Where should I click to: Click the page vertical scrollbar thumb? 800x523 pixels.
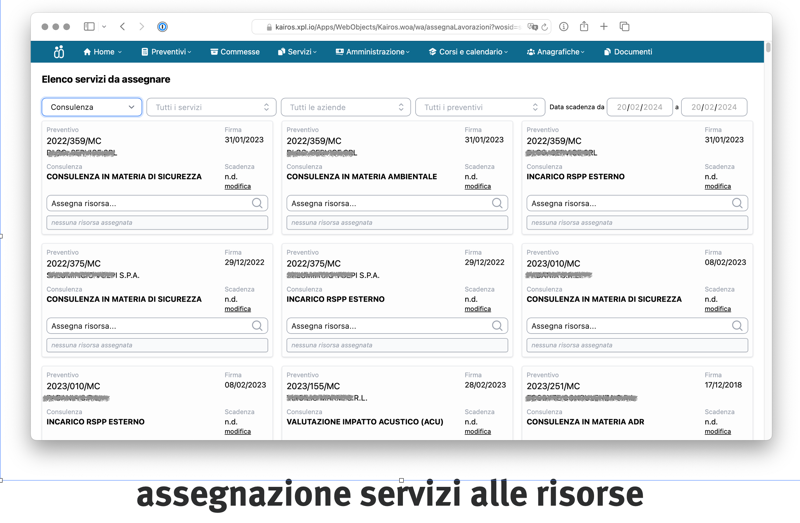[768, 47]
